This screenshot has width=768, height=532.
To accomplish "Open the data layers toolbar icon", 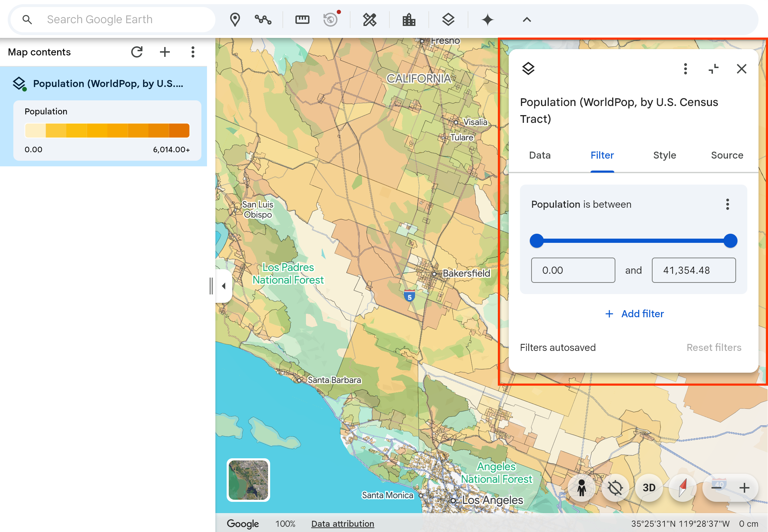I will [448, 20].
